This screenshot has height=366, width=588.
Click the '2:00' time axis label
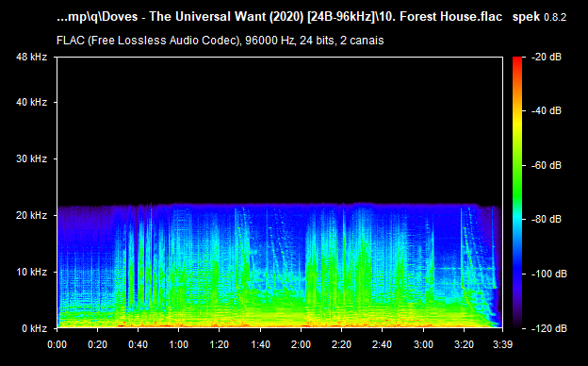pos(301,344)
